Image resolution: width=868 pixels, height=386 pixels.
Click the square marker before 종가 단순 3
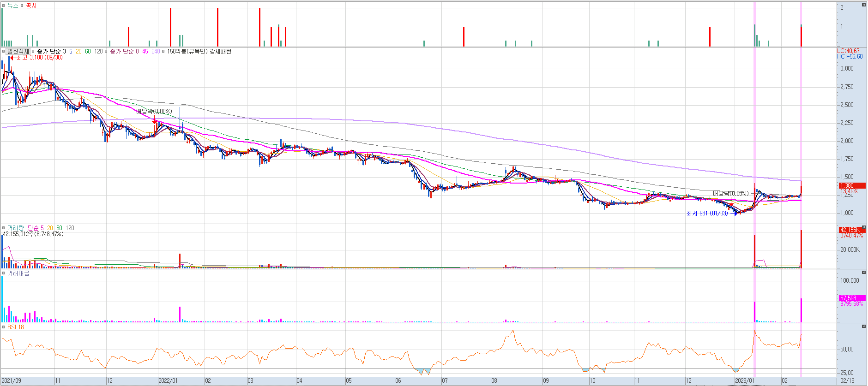pos(33,51)
